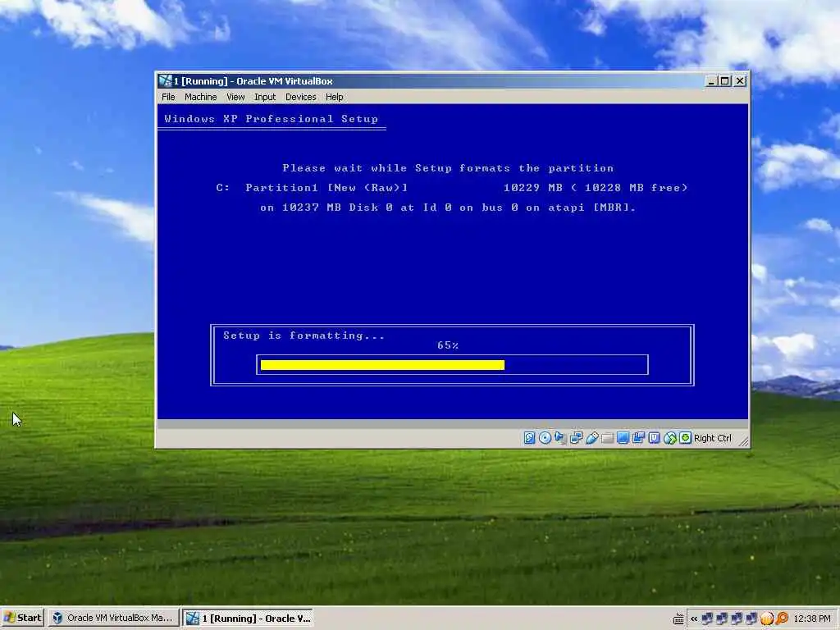Click the shared folders status icon

607,438
